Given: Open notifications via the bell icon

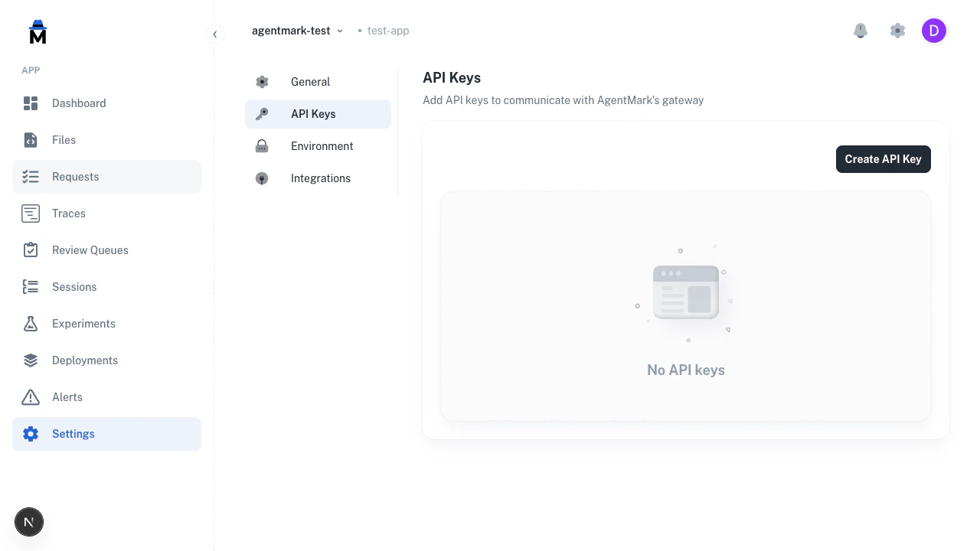Looking at the screenshot, I should pos(860,31).
